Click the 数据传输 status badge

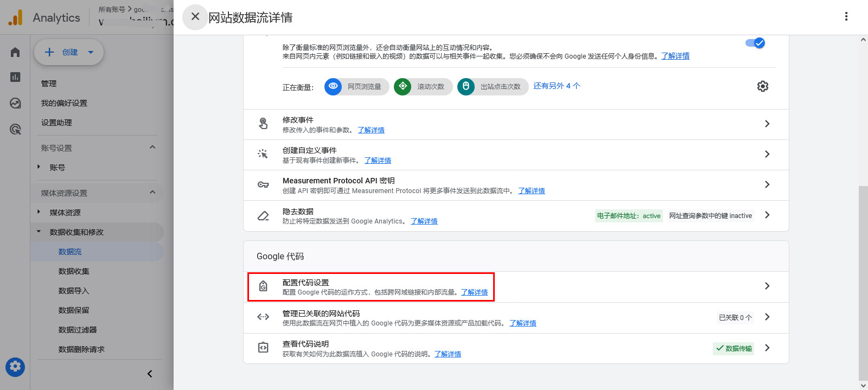[x=733, y=348]
